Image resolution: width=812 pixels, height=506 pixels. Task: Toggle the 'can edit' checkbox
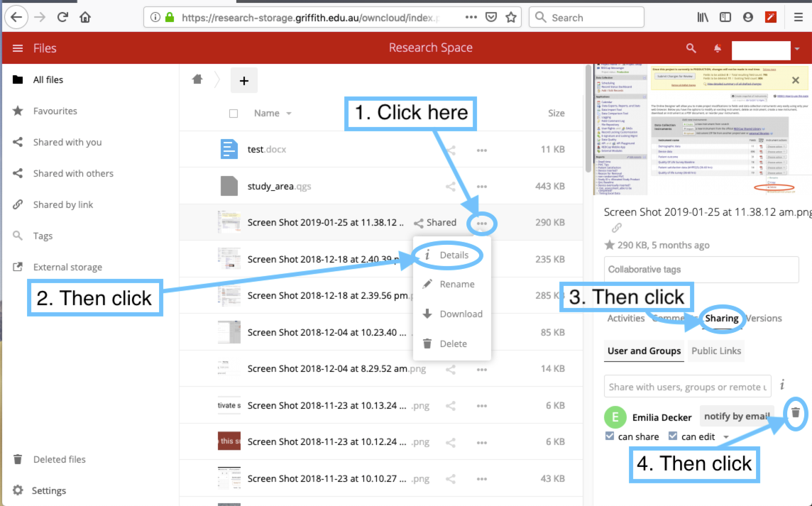point(673,436)
